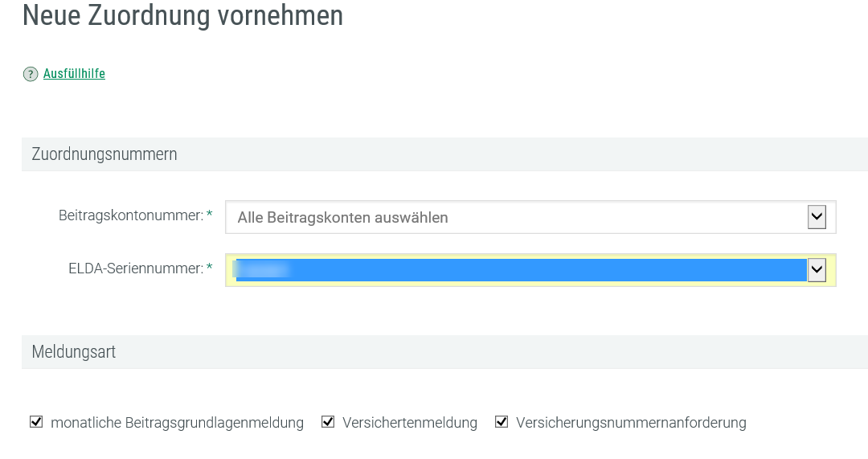Click the required asterisk beside ELDA-Seriennummer
Screen dimensions: 868x459
pos(210,268)
